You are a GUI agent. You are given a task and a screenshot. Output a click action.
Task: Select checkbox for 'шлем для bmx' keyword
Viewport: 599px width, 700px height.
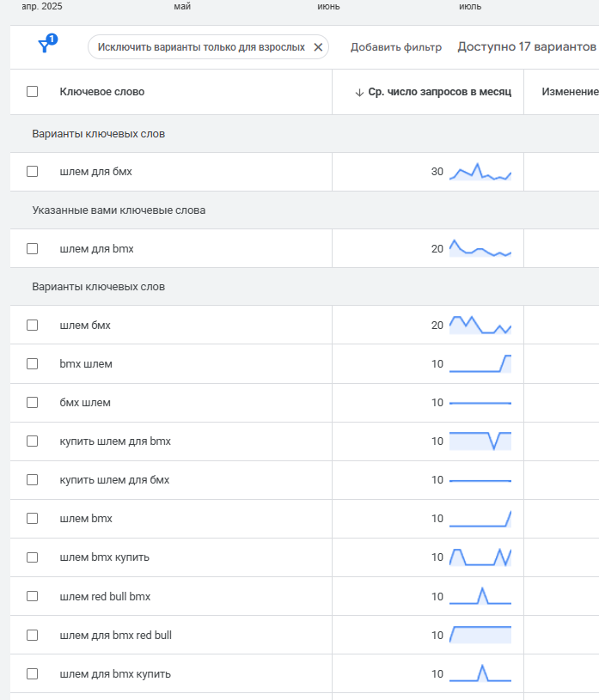tap(33, 249)
